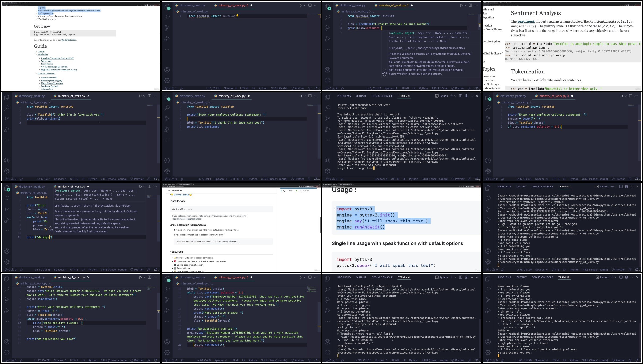Open Installation link in the TextBlob Guide list
This screenshot has height=364, width=643.
coord(43,54)
